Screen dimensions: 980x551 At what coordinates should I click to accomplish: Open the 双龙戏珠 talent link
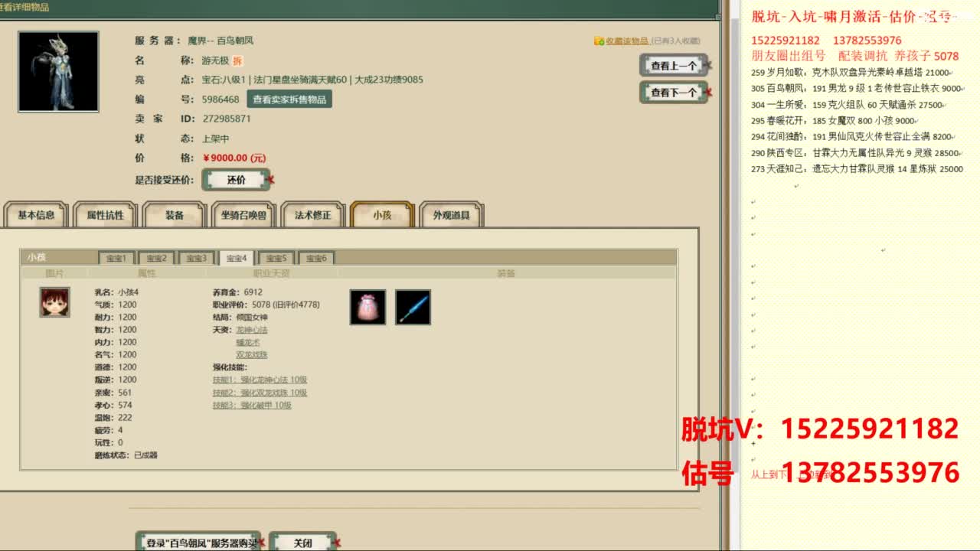(x=251, y=355)
